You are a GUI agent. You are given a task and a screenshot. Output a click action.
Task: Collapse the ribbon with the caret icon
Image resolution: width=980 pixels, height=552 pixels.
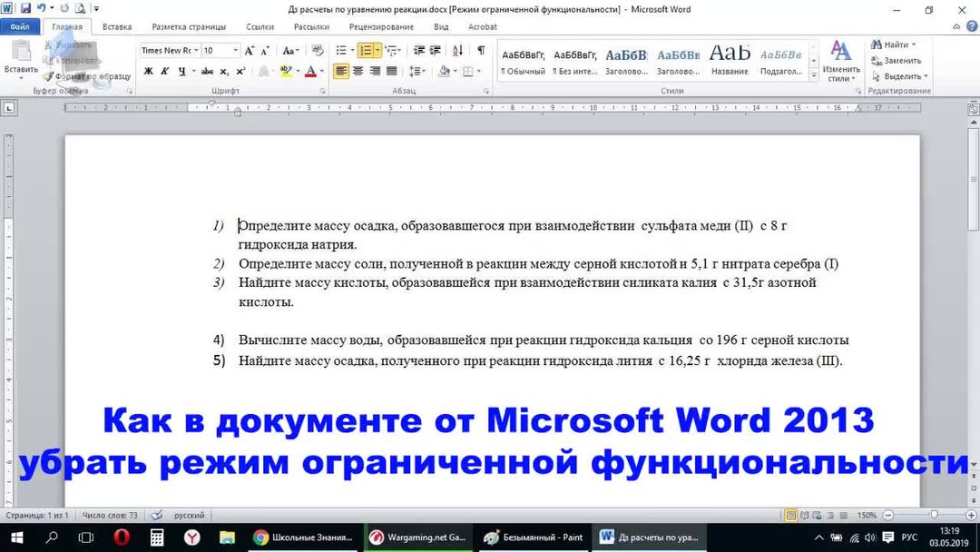click(956, 27)
